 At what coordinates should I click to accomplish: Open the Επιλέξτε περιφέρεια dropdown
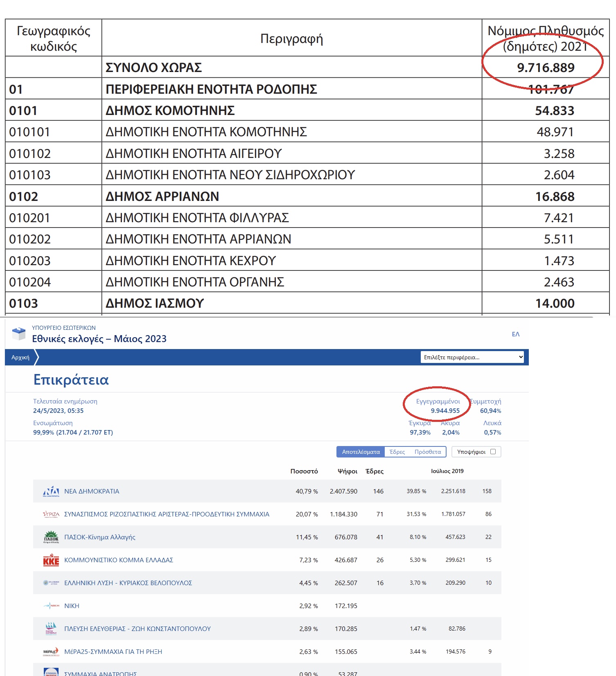tap(473, 357)
